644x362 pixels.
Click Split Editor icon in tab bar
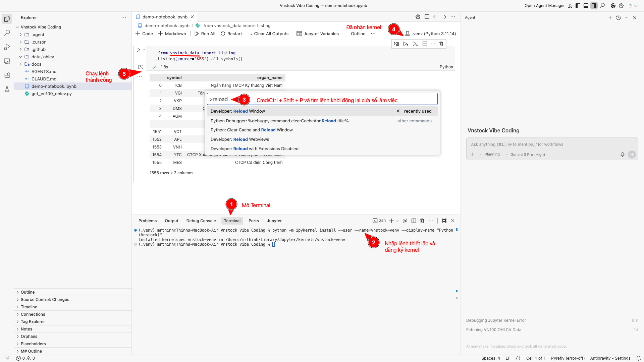[x=427, y=17]
